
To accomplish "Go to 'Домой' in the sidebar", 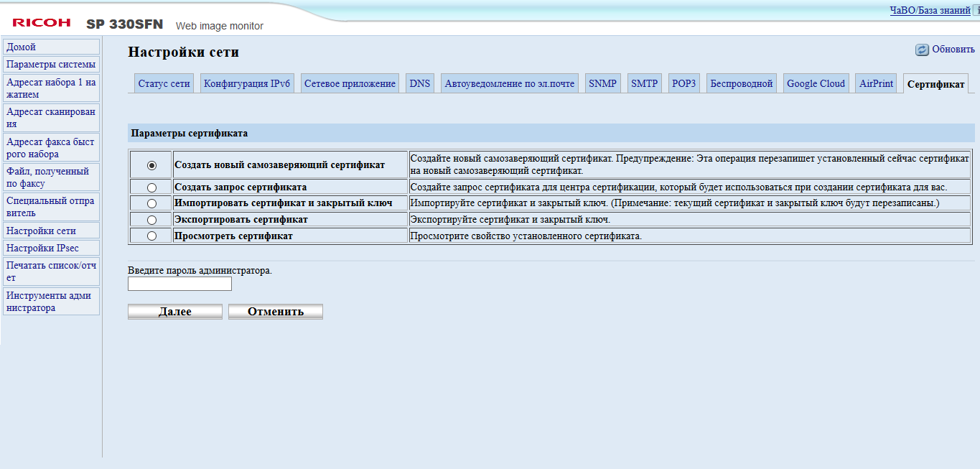I will click(22, 47).
